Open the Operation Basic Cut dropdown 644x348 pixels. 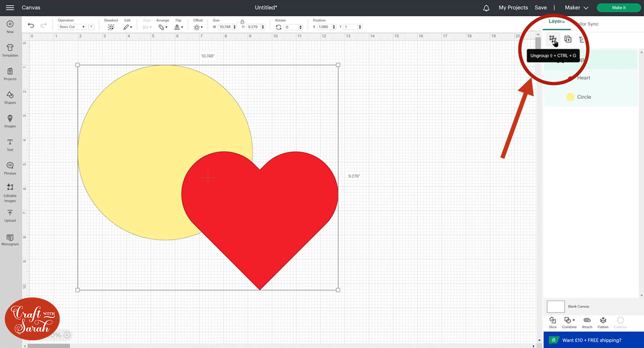coord(72,27)
